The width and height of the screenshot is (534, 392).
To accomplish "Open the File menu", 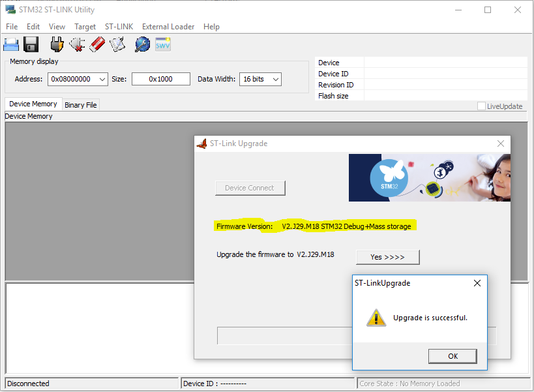I will [12, 27].
